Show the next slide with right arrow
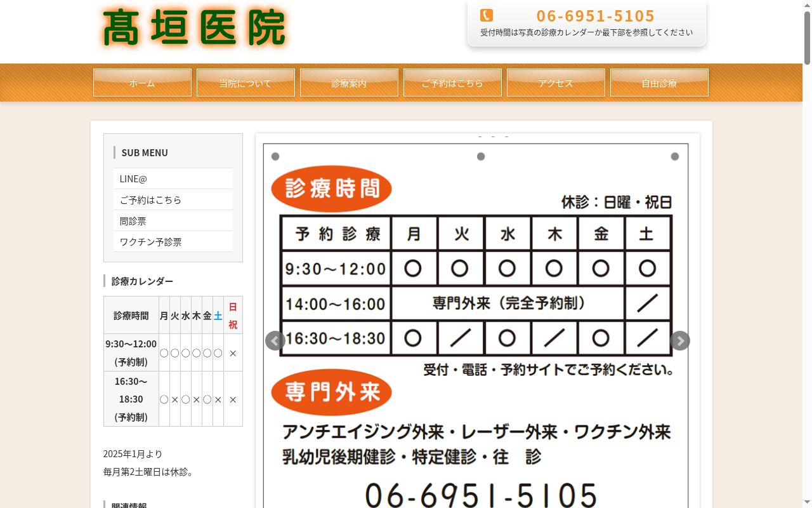Viewport: 812px width, 508px height. [x=680, y=341]
